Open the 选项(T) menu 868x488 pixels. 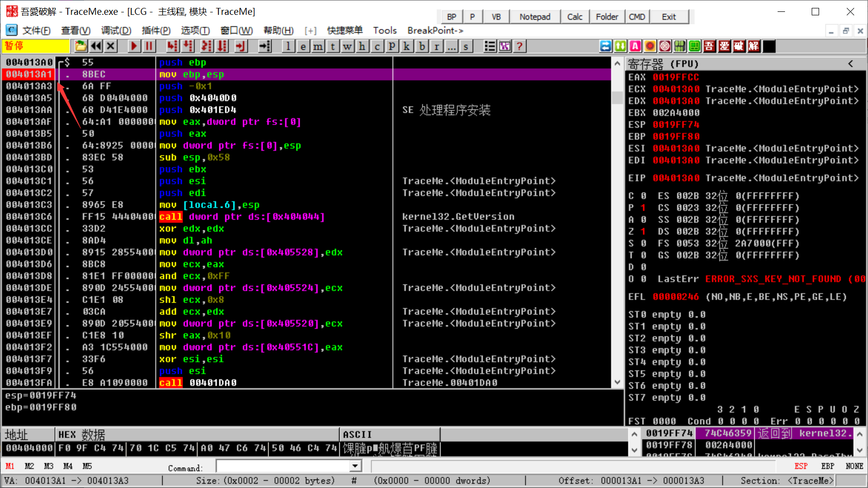[x=195, y=31]
